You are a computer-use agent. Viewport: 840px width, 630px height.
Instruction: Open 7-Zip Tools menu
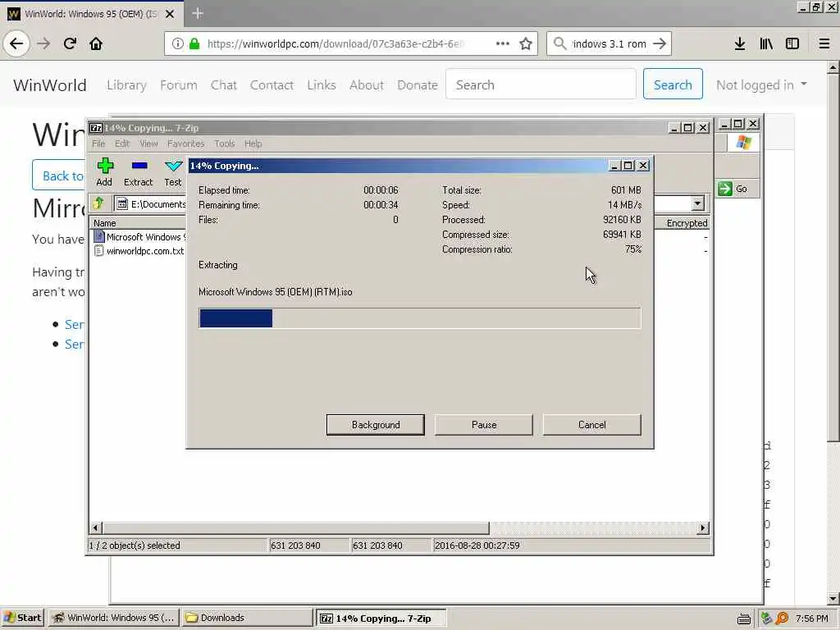coord(225,144)
